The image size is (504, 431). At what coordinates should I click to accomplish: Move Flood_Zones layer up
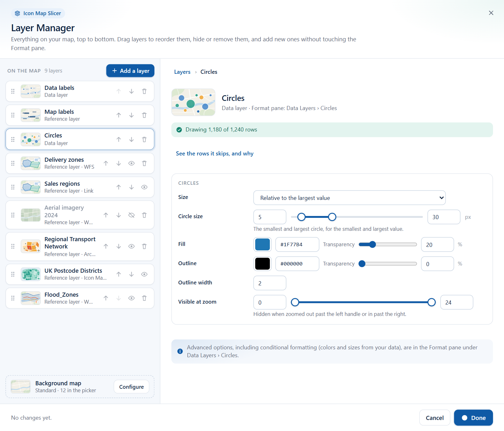[106, 298]
